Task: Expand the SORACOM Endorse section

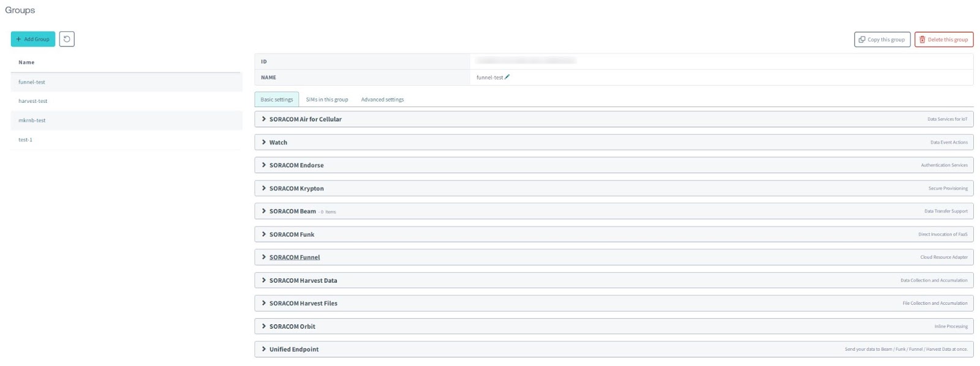Action: pyautogui.click(x=614, y=165)
